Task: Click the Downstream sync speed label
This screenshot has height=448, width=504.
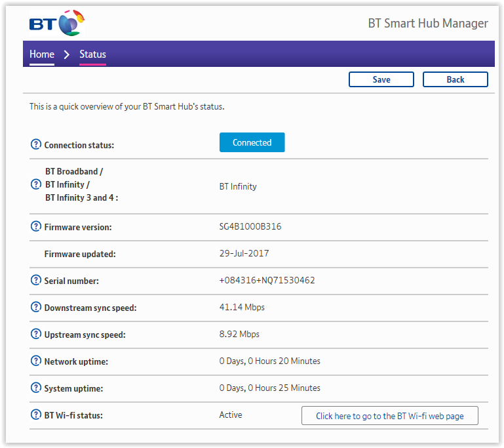Action: pos(90,308)
